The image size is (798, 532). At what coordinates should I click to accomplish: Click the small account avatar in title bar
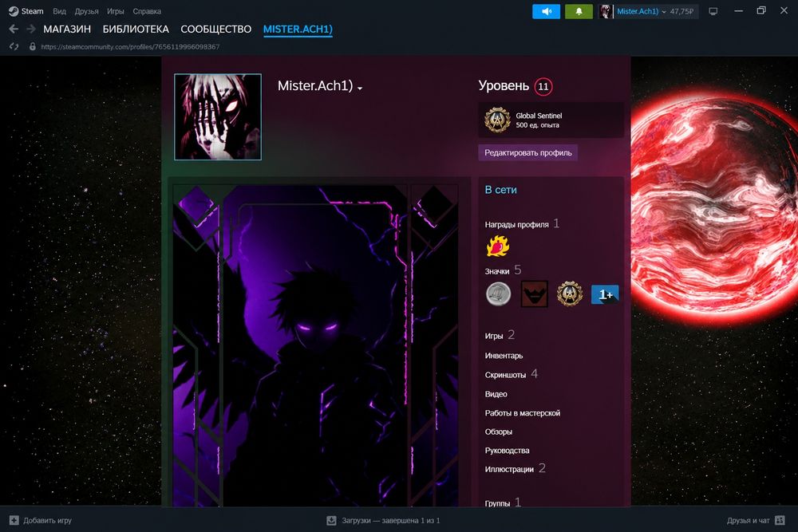tap(606, 11)
